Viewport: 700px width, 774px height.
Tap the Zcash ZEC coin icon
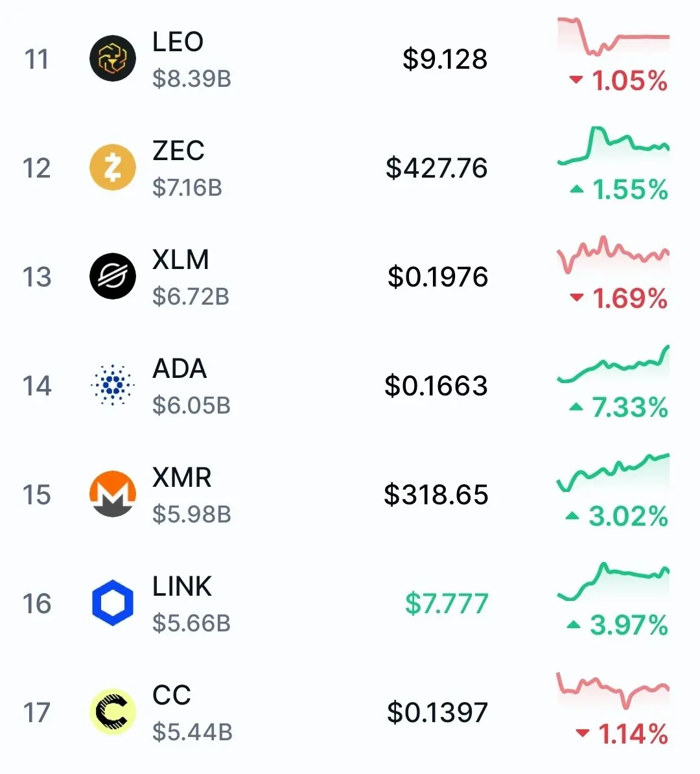point(113,167)
